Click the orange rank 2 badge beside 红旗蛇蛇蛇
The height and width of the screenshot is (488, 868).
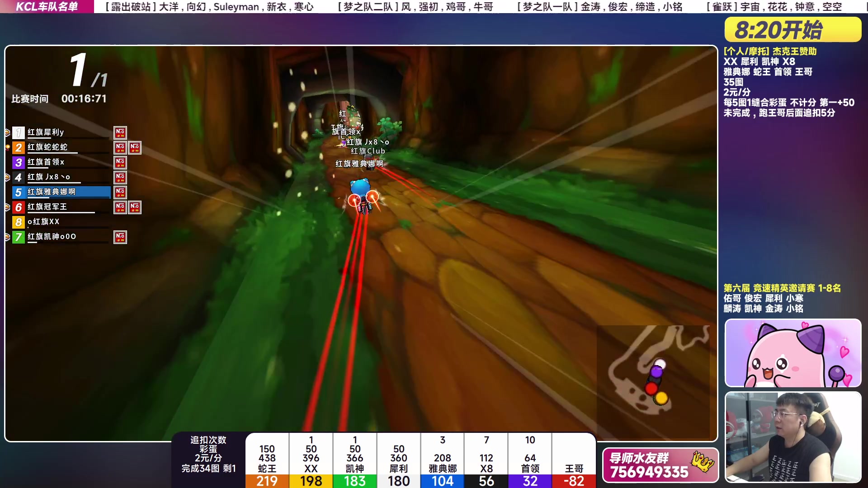18,147
